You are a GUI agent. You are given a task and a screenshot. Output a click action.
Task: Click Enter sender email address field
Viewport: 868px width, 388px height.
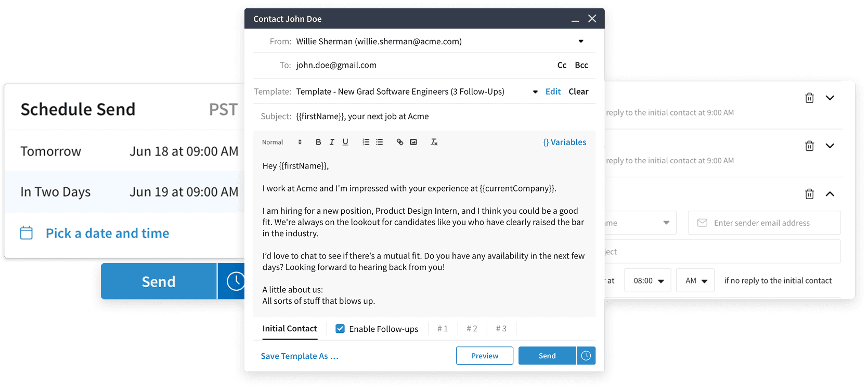pos(765,223)
